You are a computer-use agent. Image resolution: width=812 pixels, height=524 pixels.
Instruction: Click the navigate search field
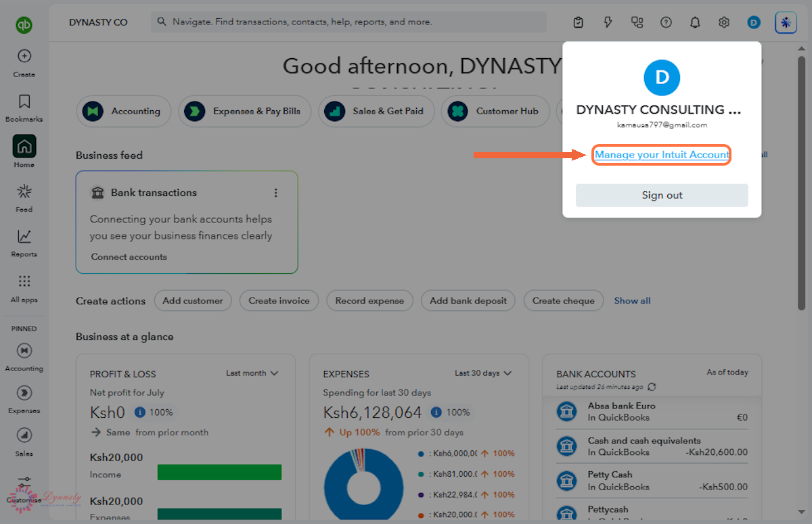[x=348, y=22]
